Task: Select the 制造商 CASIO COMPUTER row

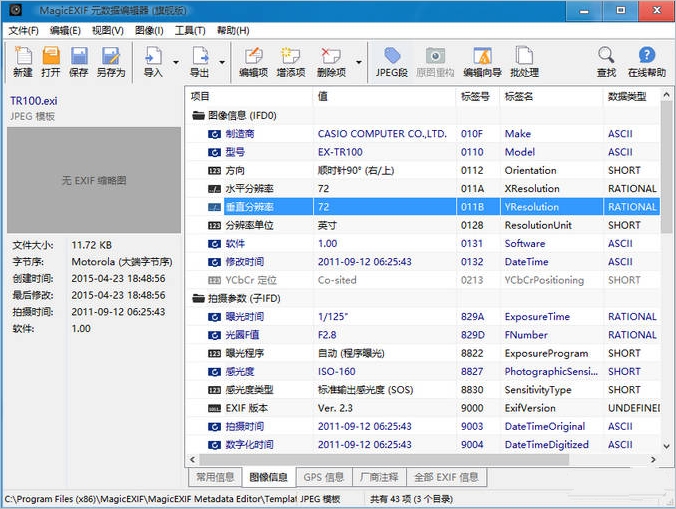Action: coord(380,134)
